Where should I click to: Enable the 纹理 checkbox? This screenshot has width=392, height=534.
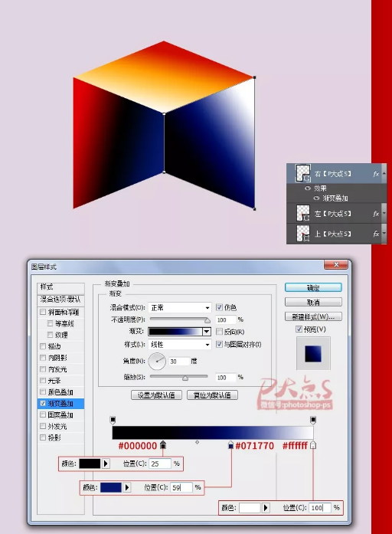pyautogui.click(x=50, y=335)
